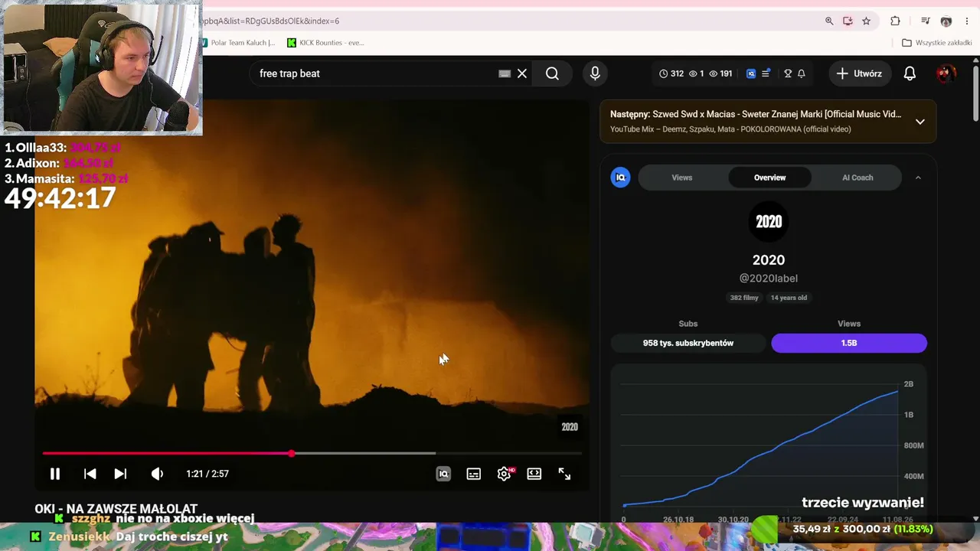Start voice search with the microphone
The width and height of the screenshot is (980, 551).
(595, 73)
